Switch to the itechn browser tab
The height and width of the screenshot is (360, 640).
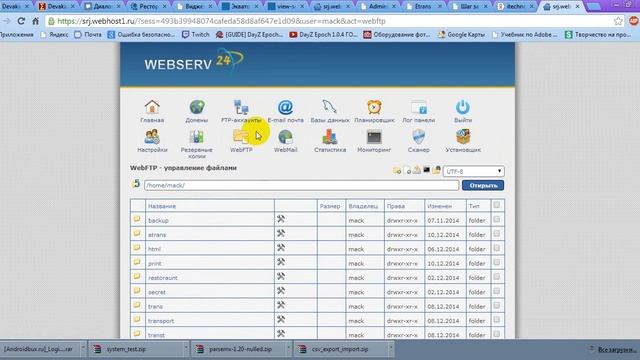tap(515, 7)
